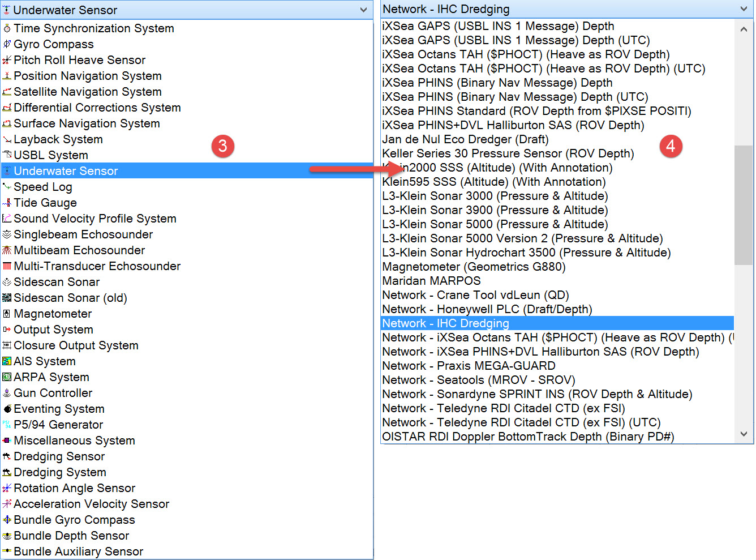The height and width of the screenshot is (560, 756).
Task: Click the Magnetometer icon in system list
Action: [x=7, y=314]
